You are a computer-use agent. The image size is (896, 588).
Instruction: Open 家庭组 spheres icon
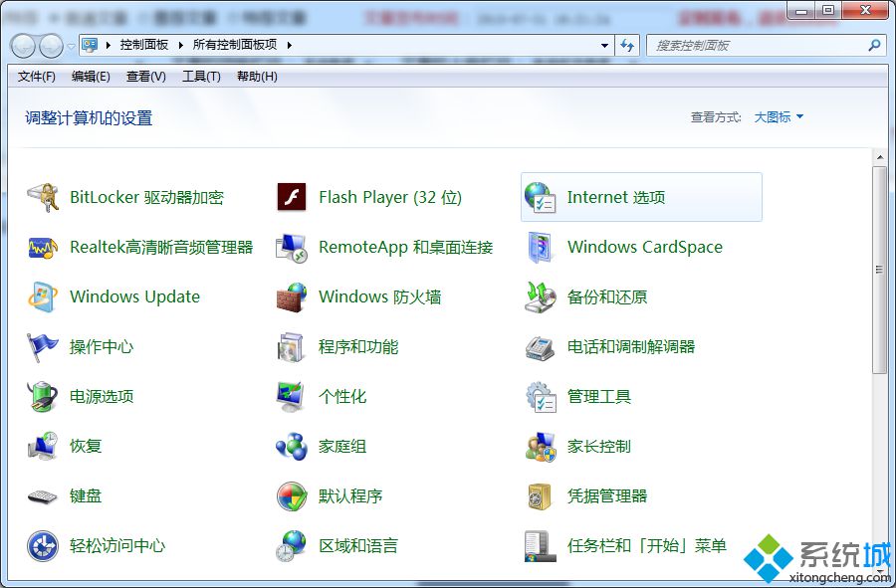pyautogui.click(x=292, y=447)
